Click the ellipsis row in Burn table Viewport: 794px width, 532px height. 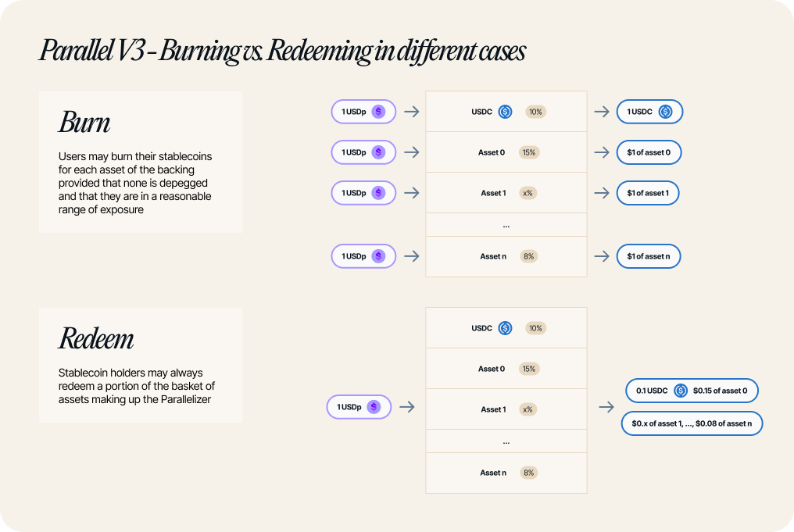click(x=506, y=225)
